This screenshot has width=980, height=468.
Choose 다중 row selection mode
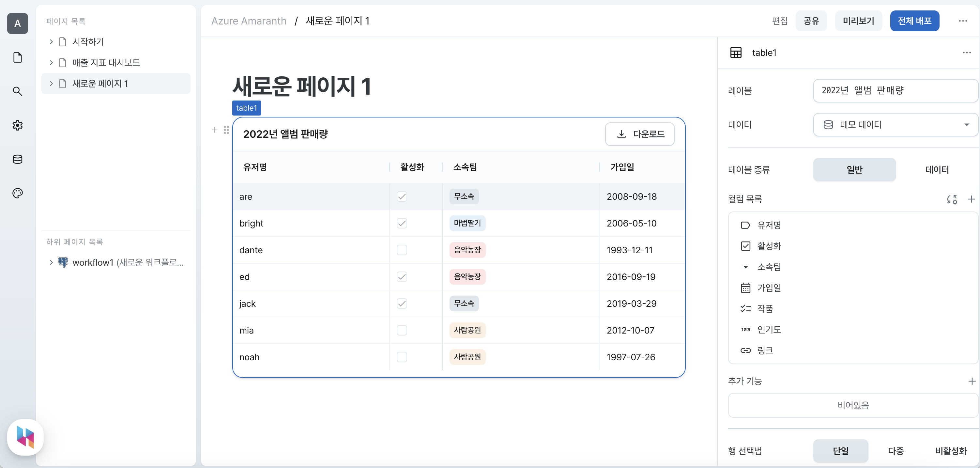896,451
